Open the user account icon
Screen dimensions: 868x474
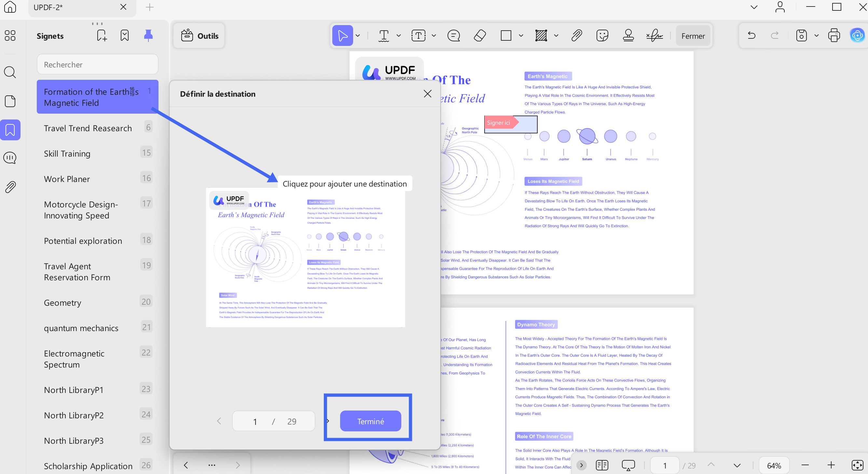(780, 7)
